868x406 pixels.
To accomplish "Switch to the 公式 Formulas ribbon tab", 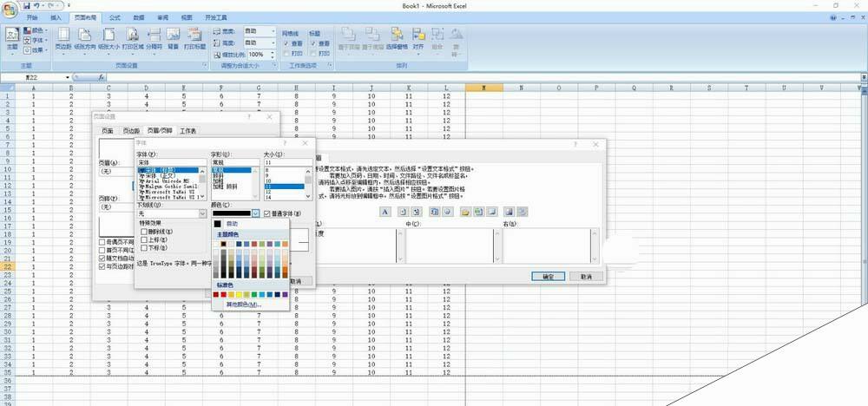I will 115,17.
